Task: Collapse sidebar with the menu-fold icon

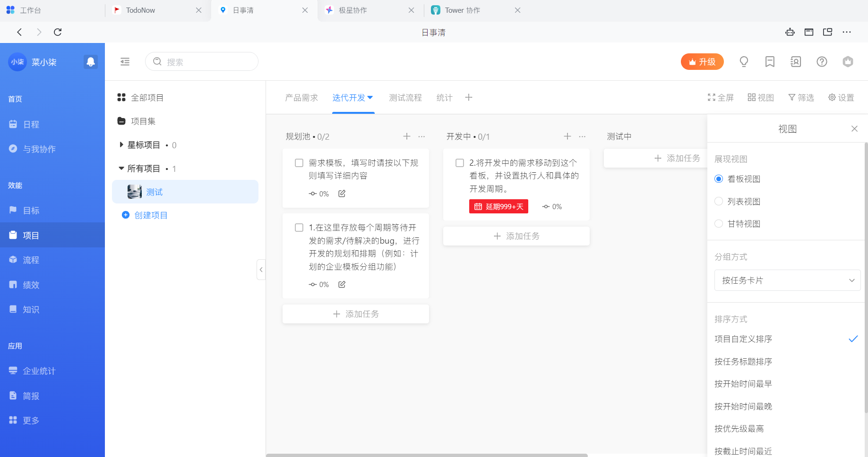Action: click(x=125, y=62)
